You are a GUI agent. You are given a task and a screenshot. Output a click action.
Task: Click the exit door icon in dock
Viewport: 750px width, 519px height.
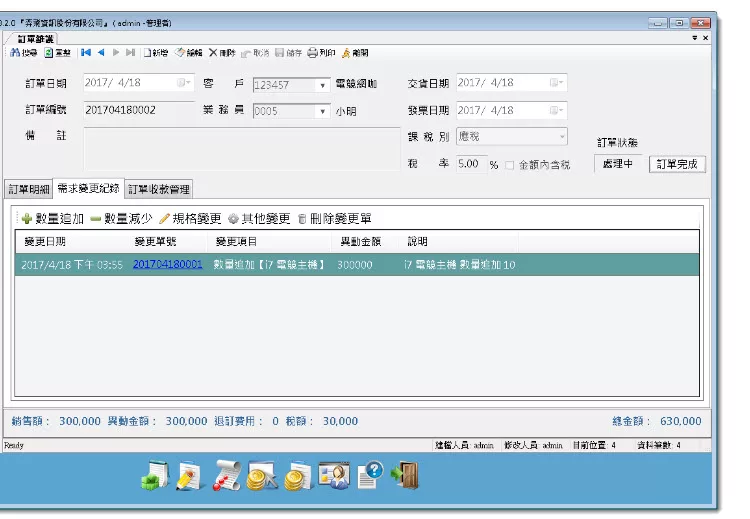[x=405, y=476]
